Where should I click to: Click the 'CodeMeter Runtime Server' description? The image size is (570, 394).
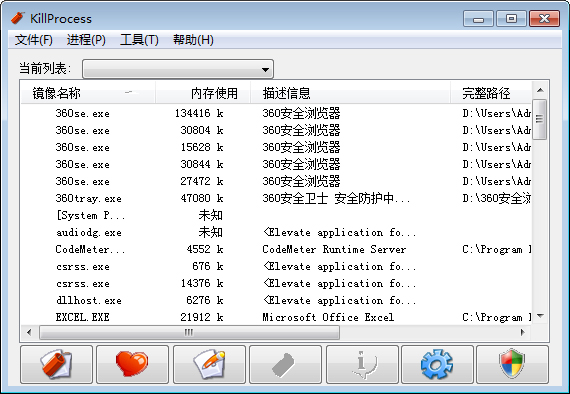(334, 249)
